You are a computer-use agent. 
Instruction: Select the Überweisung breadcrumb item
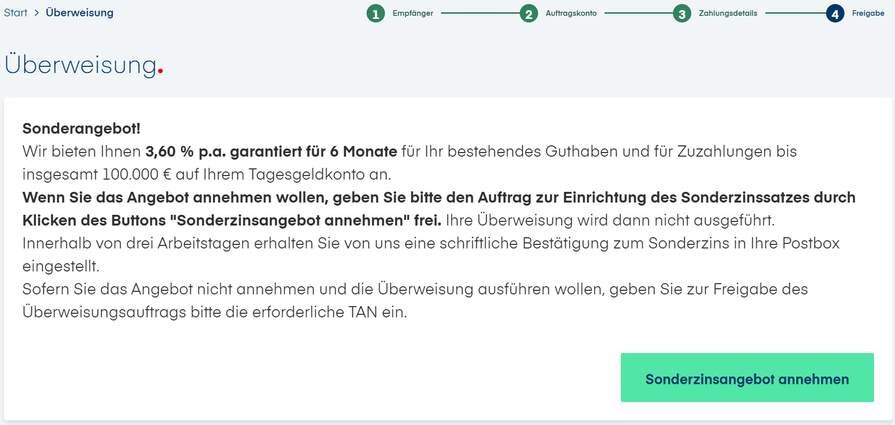pos(79,13)
